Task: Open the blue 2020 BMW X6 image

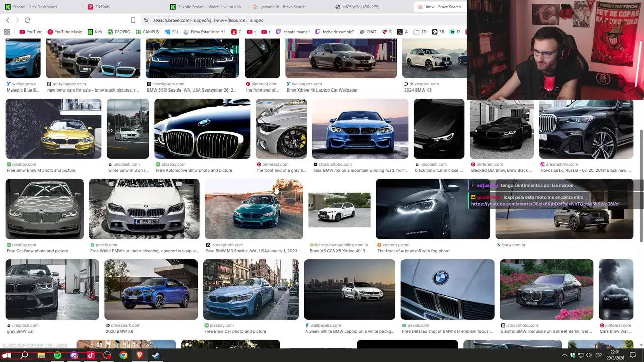Action: click(151, 290)
